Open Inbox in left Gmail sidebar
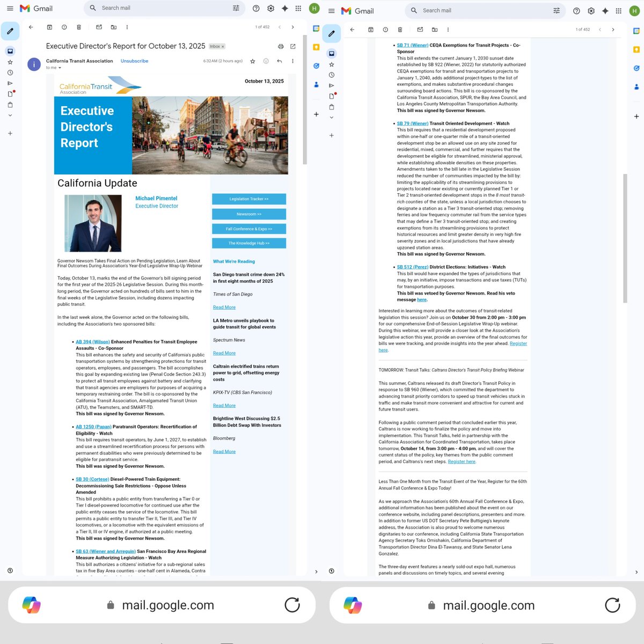 click(10, 51)
